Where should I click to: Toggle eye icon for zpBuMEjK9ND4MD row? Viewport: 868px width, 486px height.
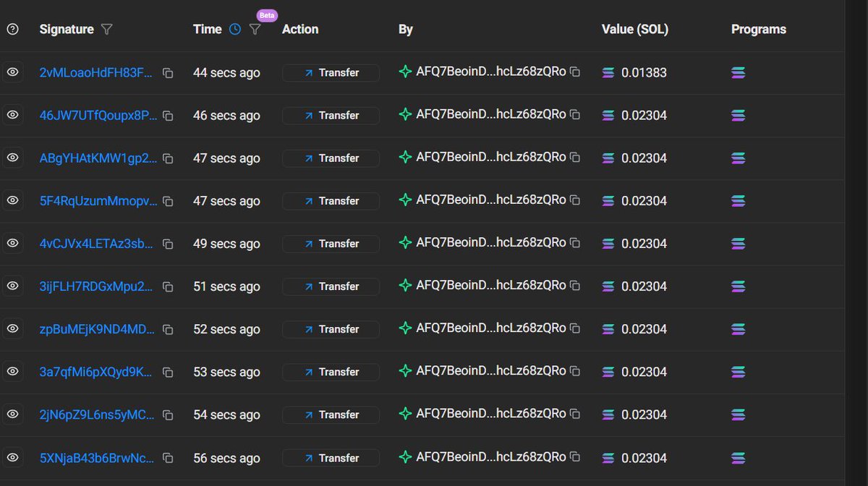pos(12,328)
